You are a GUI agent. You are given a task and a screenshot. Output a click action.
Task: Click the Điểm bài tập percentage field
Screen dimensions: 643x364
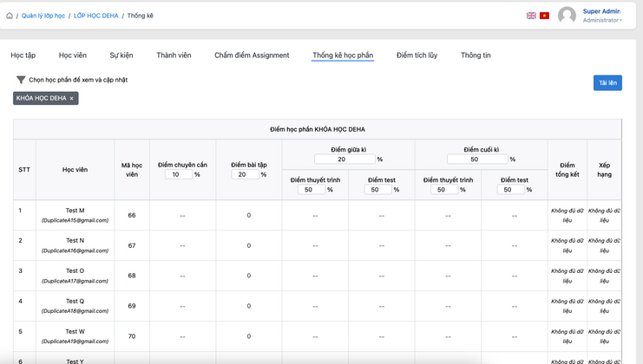click(x=245, y=174)
